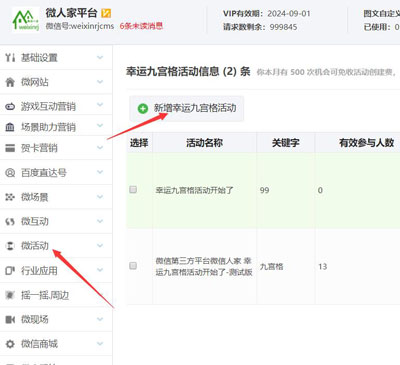Click the icon beside 摇一摇周边
The image size is (400, 365).
click(x=10, y=295)
